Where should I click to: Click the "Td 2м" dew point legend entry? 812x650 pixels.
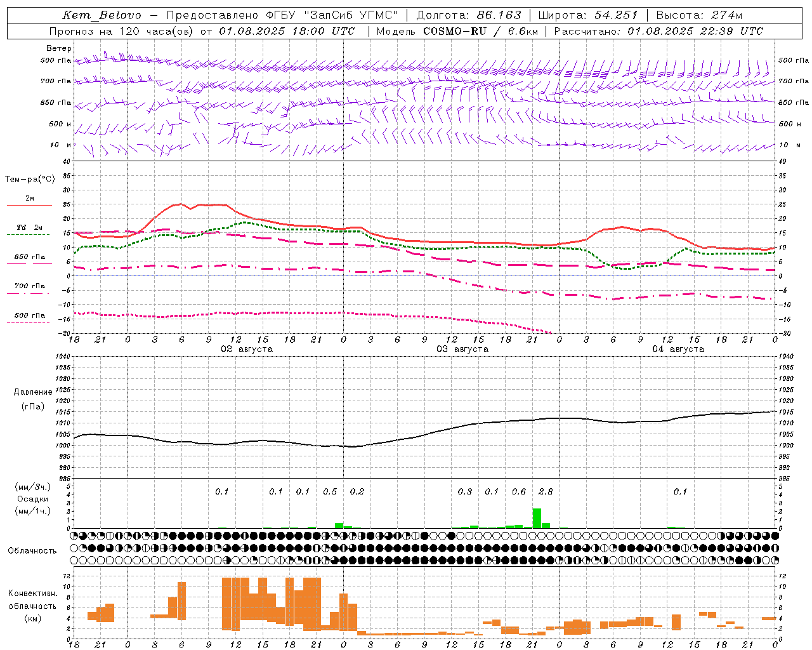click(30, 227)
